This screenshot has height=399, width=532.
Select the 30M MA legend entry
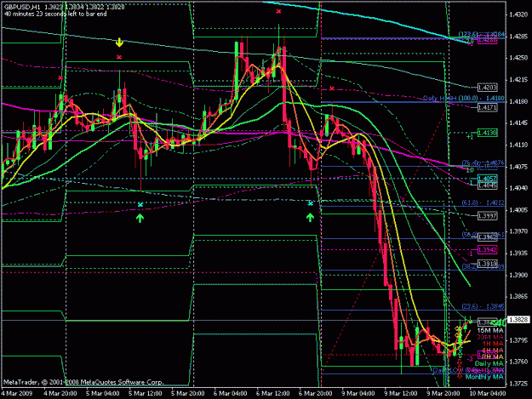[x=490, y=337]
